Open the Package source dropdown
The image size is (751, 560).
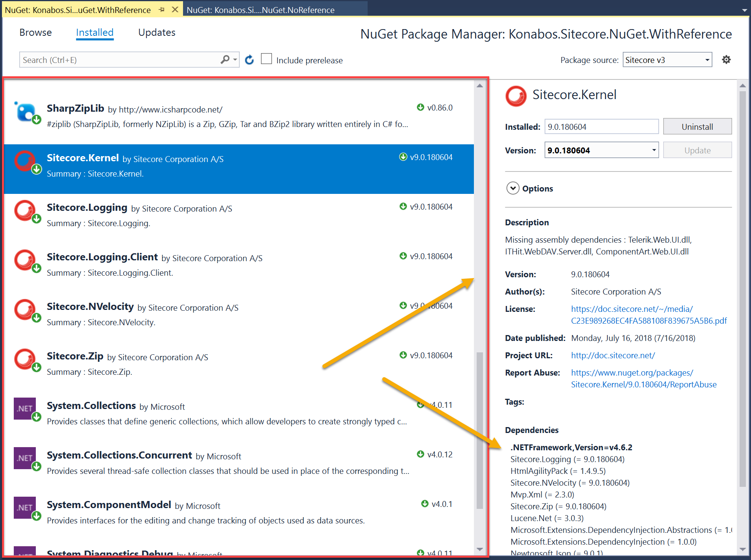(667, 60)
